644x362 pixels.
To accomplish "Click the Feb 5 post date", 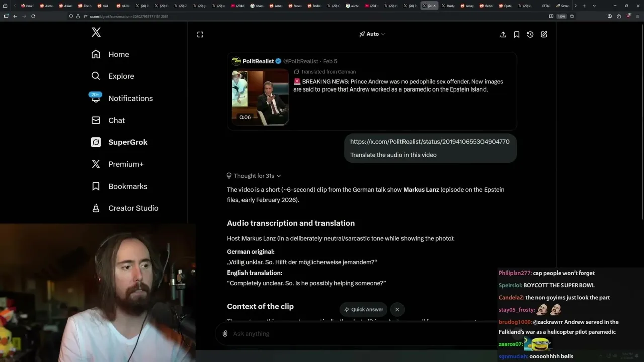I will (330, 61).
